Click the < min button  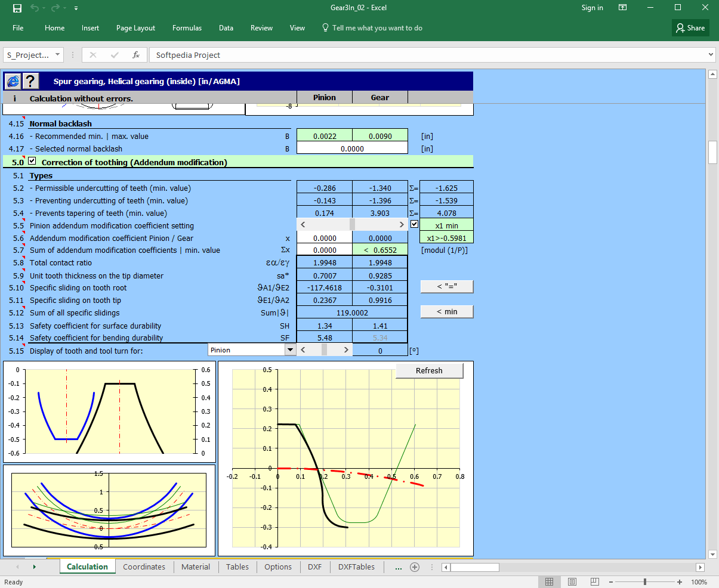point(446,311)
